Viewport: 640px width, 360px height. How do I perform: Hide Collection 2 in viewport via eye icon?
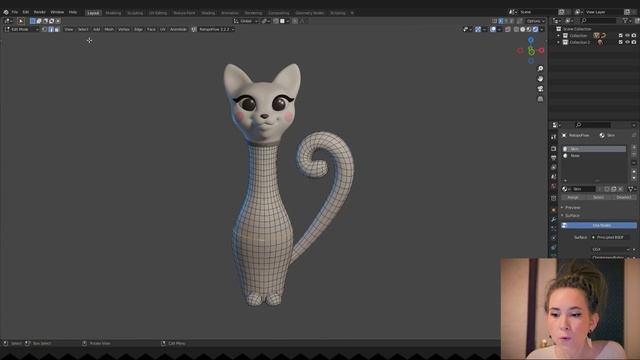point(627,42)
